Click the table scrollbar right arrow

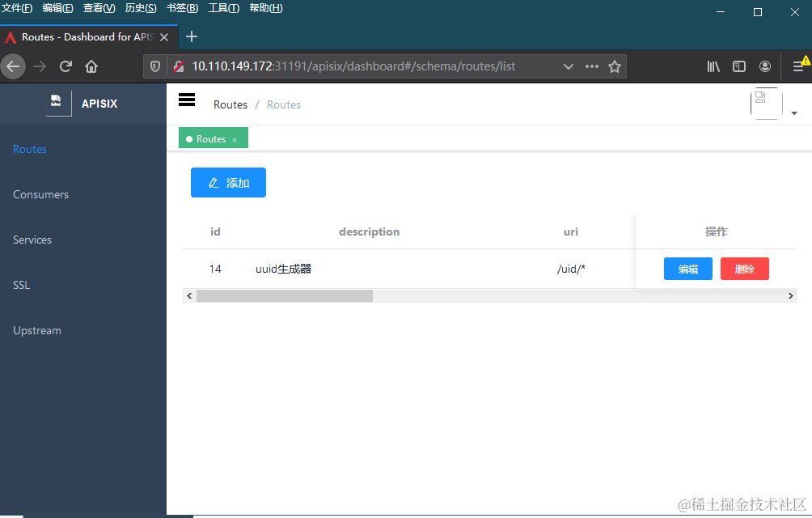pyautogui.click(x=791, y=295)
